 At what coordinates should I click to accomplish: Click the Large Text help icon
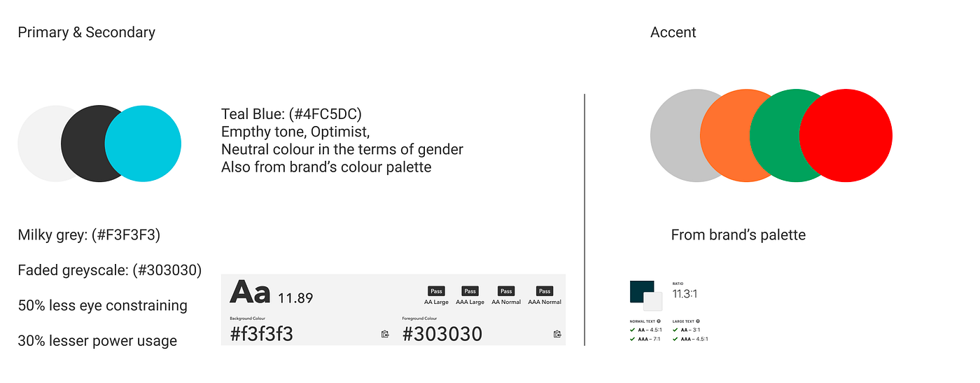pyautogui.click(x=698, y=321)
